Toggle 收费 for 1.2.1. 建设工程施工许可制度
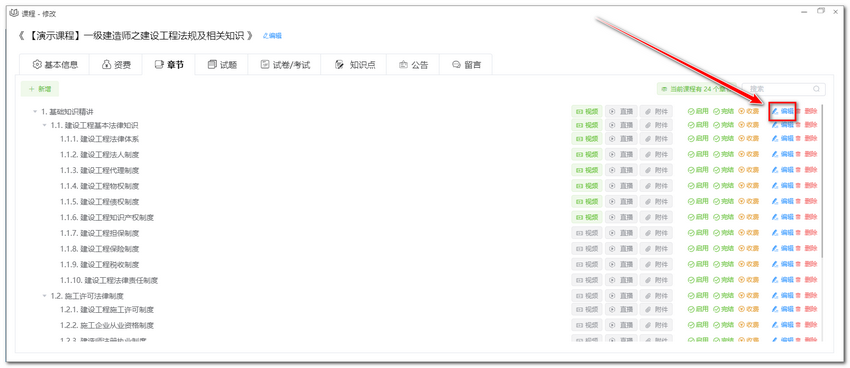 [x=749, y=309]
